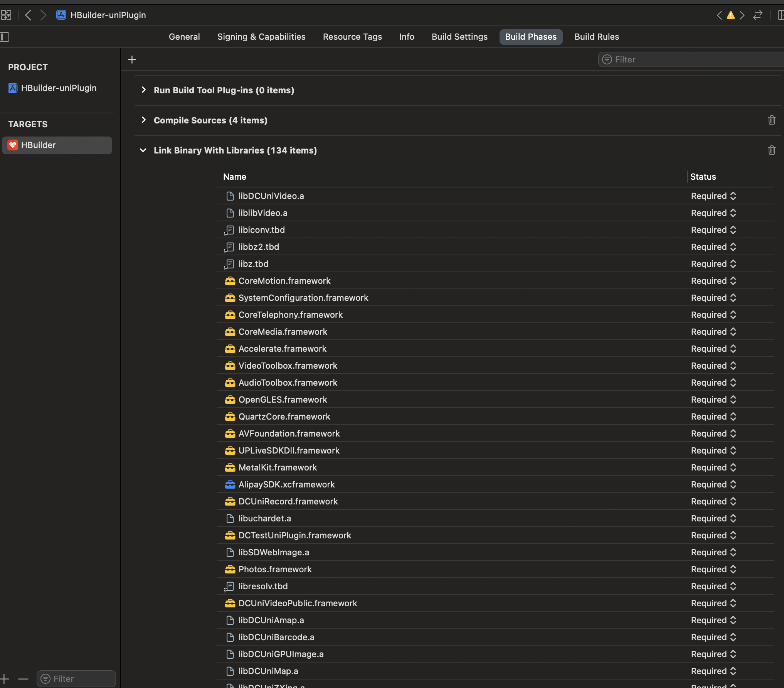Expand Run Build Tool Plug-ins section
This screenshot has width=784, height=688.
[143, 90]
